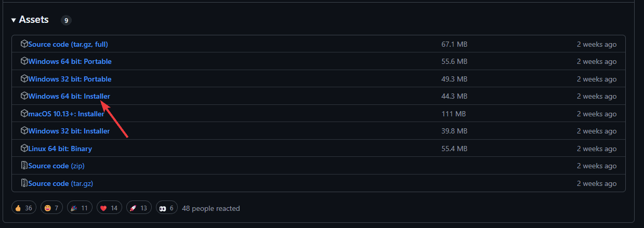Download macOS 10.13+: Installer
644x228 pixels.
tap(66, 114)
